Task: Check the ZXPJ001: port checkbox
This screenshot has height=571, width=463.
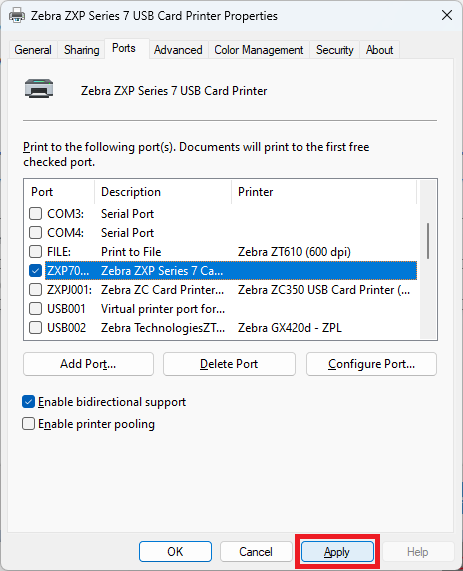Action: click(35, 290)
